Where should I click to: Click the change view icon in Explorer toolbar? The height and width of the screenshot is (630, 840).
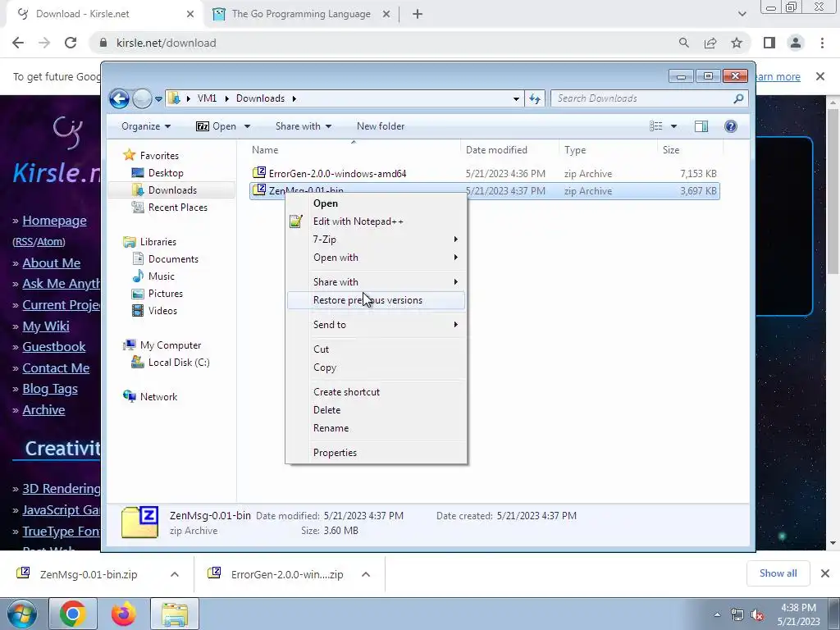656,126
